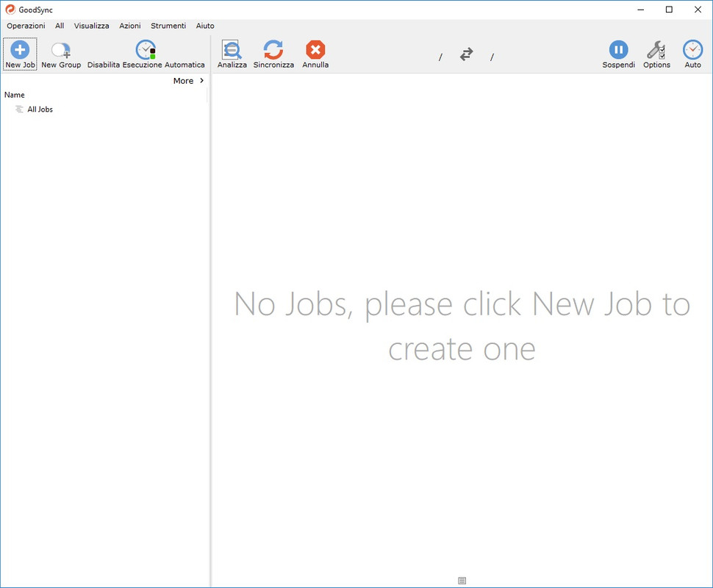Click the log panel icon at bottom
Image resolution: width=713 pixels, height=588 pixels.
[x=462, y=580]
